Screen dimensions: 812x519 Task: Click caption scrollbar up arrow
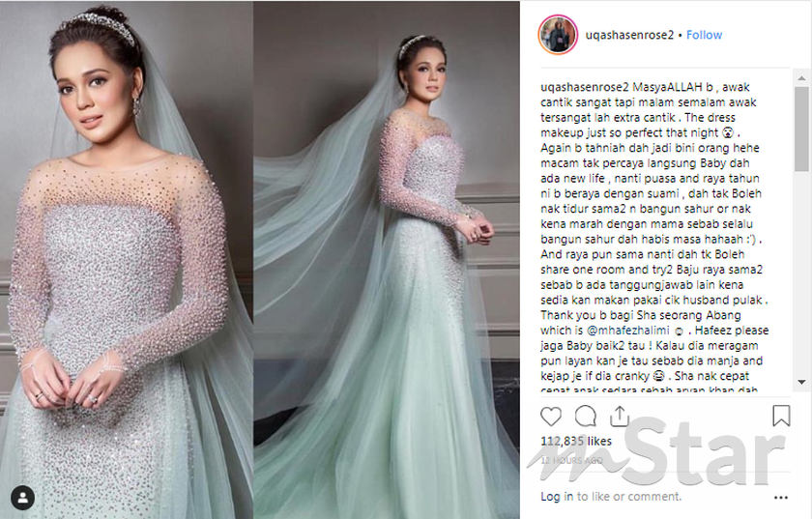[x=801, y=78]
